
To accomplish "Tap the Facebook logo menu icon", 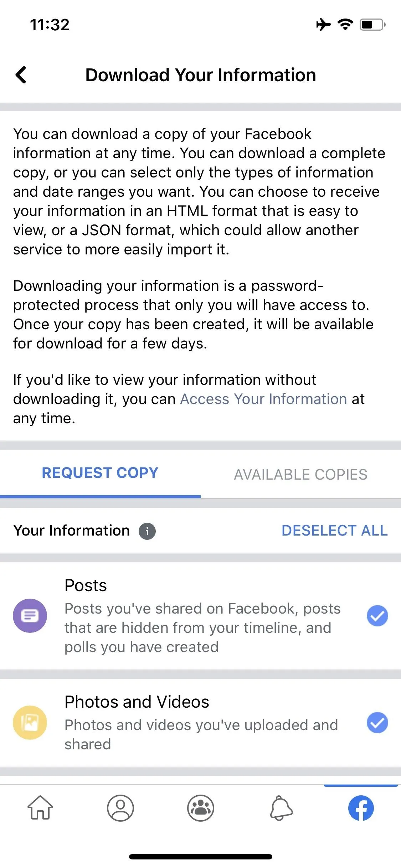I will [361, 808].
